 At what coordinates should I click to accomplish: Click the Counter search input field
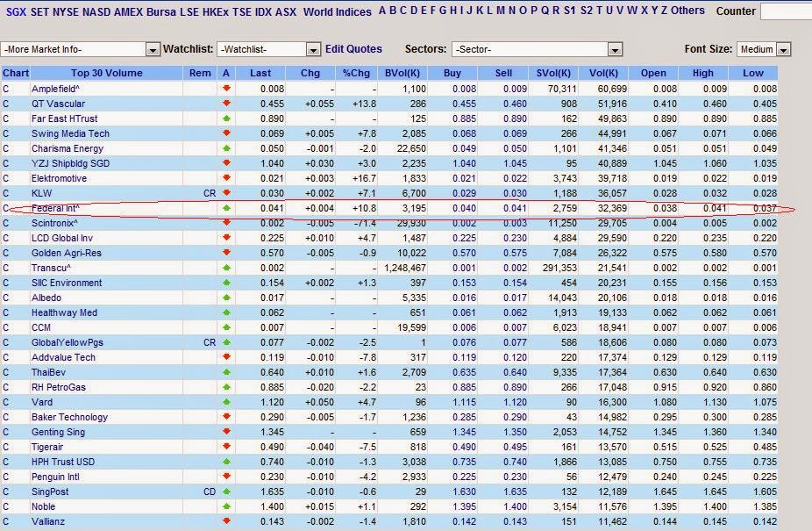(x=786, y=11)
